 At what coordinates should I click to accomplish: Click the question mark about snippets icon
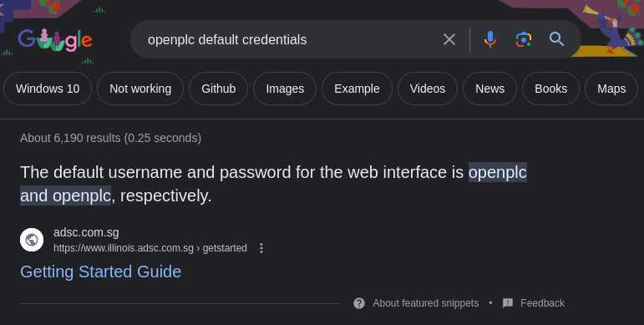(x=359, y=303)
